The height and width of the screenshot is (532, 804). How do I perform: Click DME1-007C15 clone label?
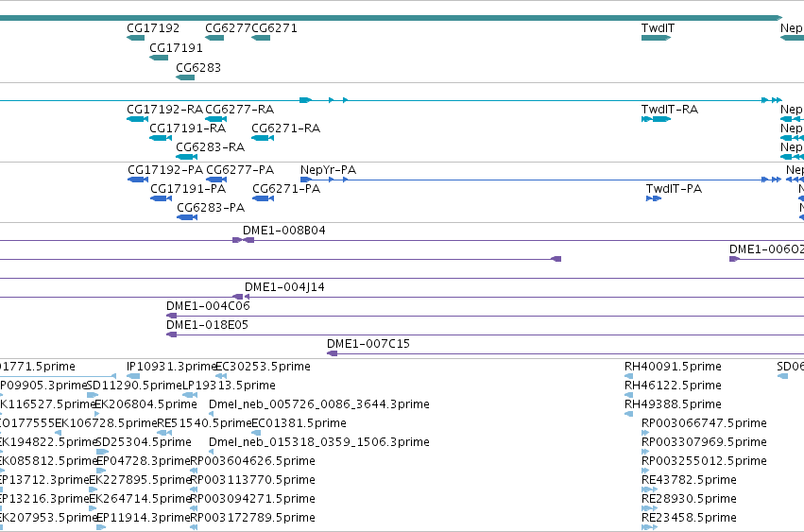(x=368, y=344)
